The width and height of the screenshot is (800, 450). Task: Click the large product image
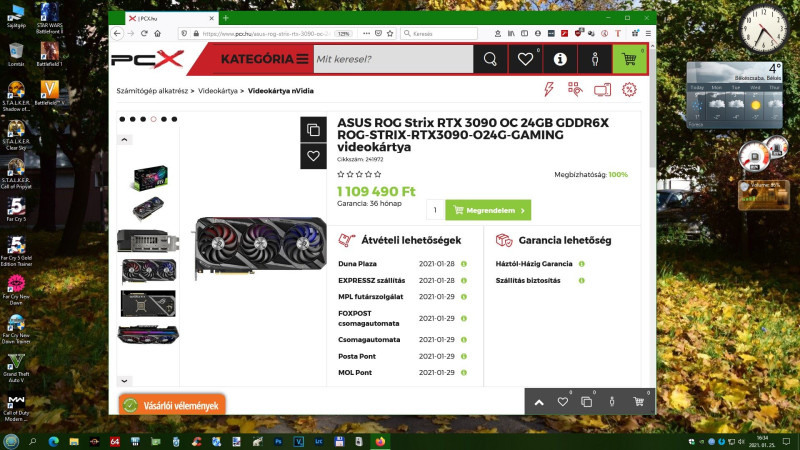(260, 248)
